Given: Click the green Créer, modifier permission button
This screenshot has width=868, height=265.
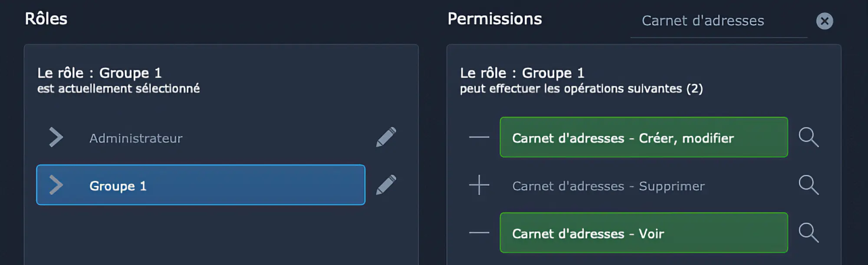Looking at the screenshot, I should click(644, 137).
